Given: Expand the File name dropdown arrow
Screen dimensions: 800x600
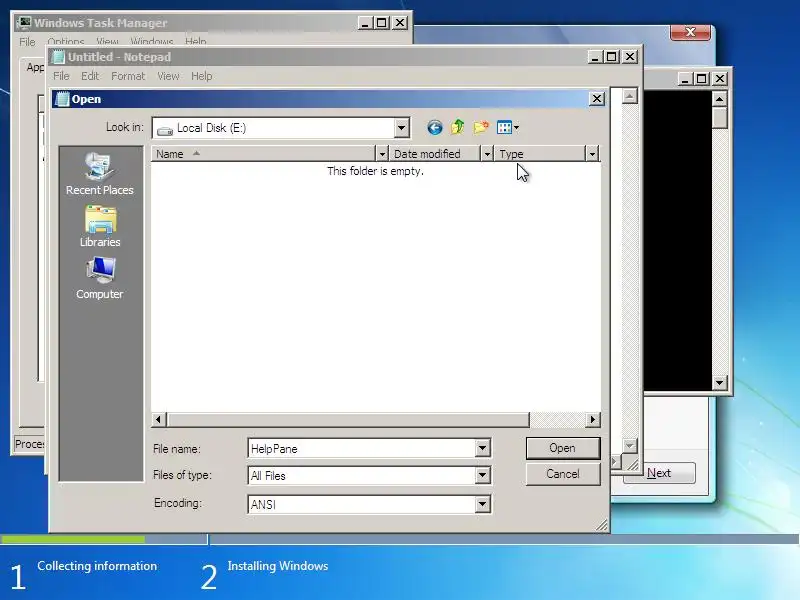Looking at the screenshot, I should coord(482,448).
